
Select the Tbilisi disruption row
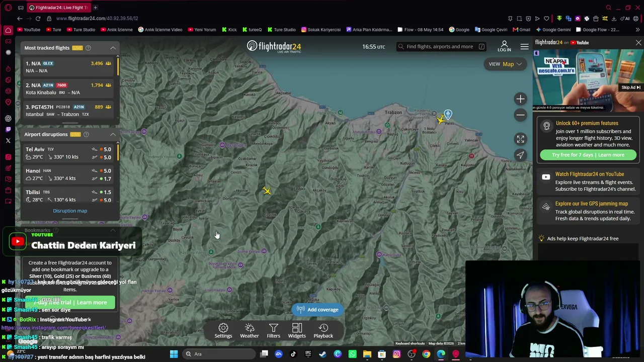coord(69,196)
